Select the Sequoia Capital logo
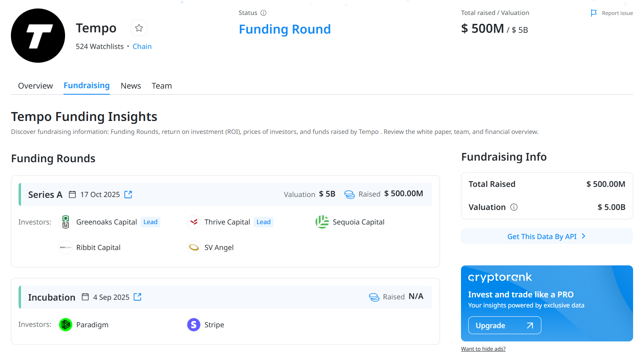644x356 pixels. (322, 222)
